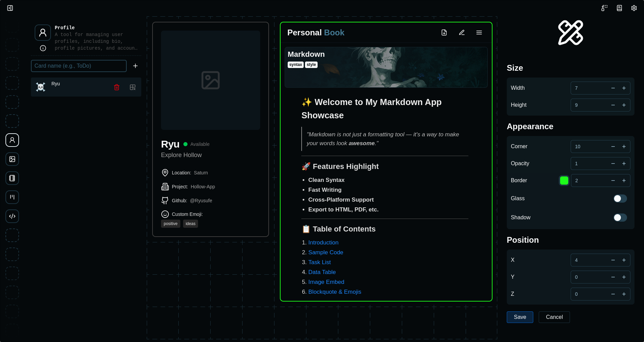This screenshot has width=644, height=342.
Task: Click the add file icon in Personal Book
Action: (x=444, y=33)
